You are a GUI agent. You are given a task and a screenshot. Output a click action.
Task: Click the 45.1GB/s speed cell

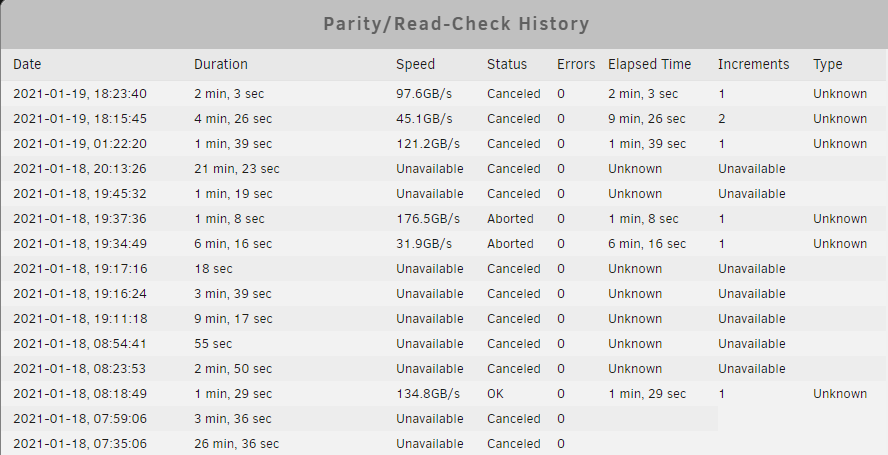[x=424, y=118]
